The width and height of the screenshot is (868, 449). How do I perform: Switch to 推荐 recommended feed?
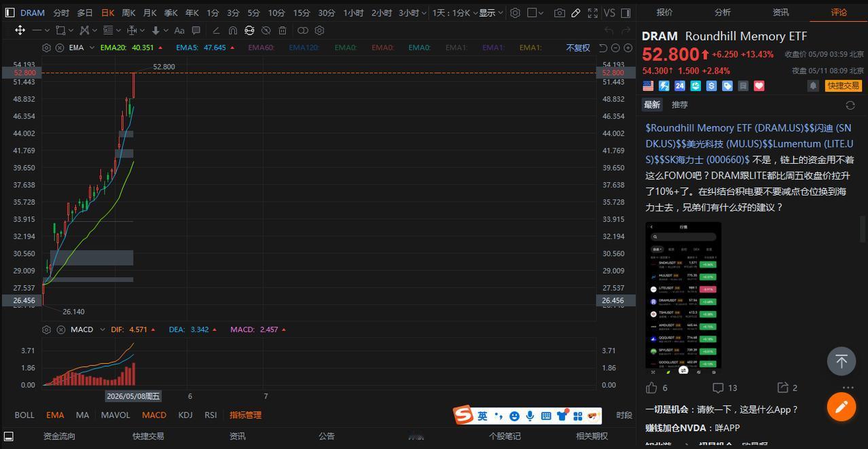[x=680, y=105]
